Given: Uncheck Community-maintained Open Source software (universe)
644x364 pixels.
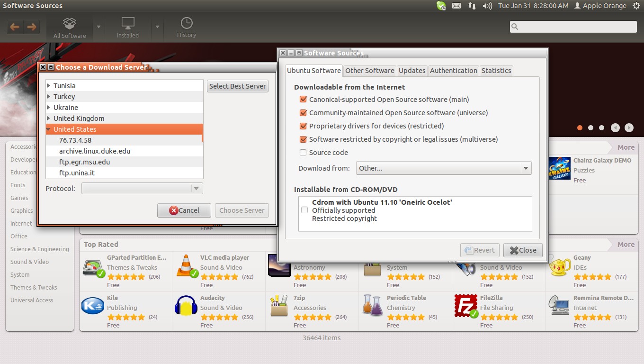Looking at the screenshot, I should 303,113.
